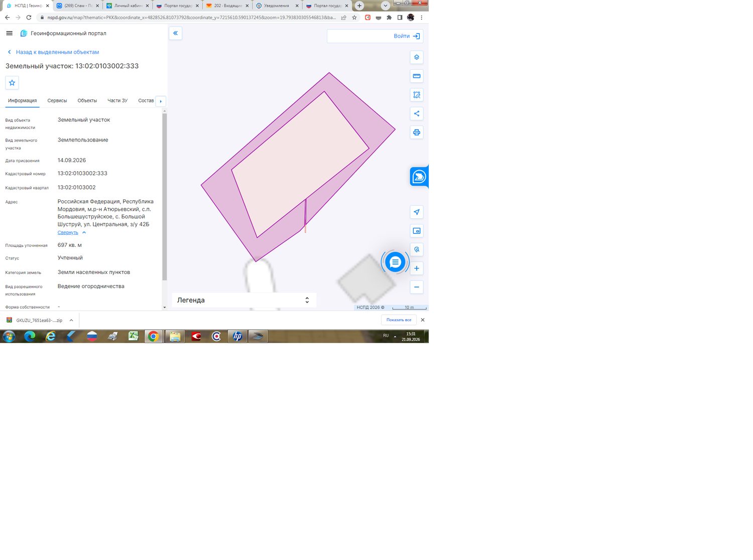Open Internet Explorer from the taskbar
Viewport: 753px width, 560px height.
(x=51, y=336)
